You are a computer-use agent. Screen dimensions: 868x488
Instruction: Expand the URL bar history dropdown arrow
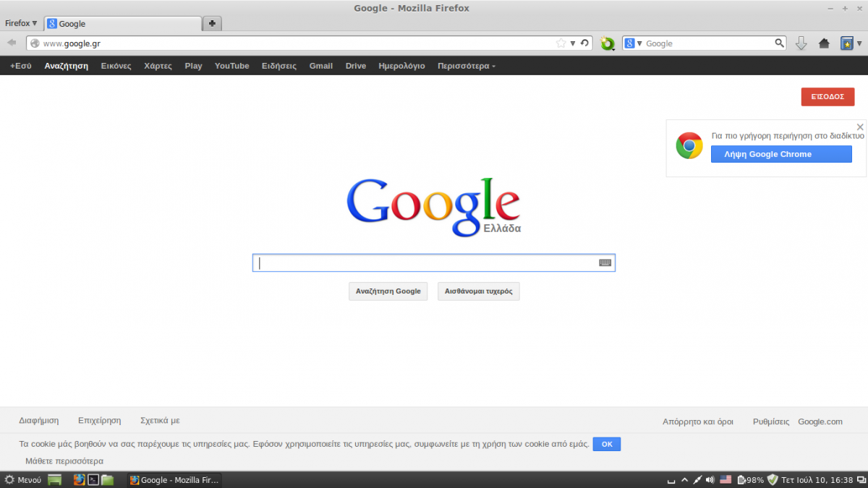click(573, 43)
